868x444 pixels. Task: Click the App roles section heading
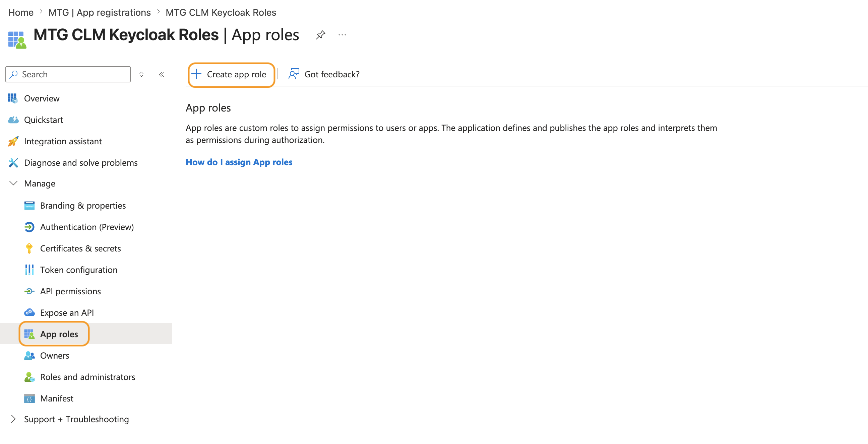pos(208,108)
